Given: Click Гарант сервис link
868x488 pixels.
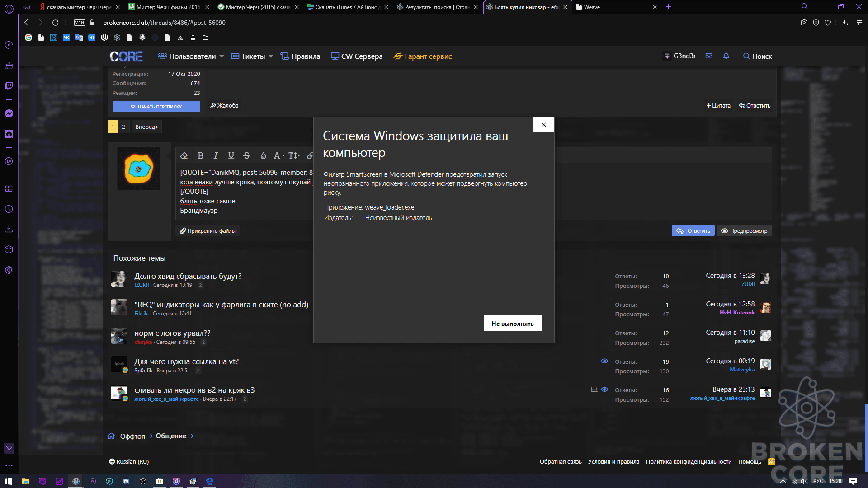Looking at the screenshot, I should click(423, 56).
